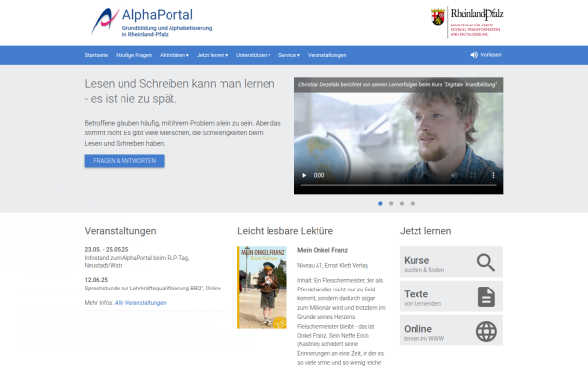The width and height of the screenshot is (588, 368).
Task: Mute the video with the volume icon
Action: coord(454,175)
